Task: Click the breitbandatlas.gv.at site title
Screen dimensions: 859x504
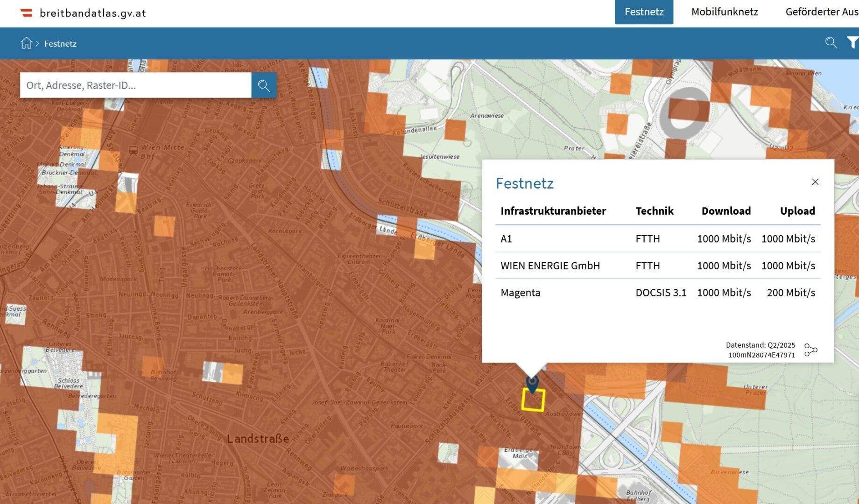Action: [x=93, y=13]
